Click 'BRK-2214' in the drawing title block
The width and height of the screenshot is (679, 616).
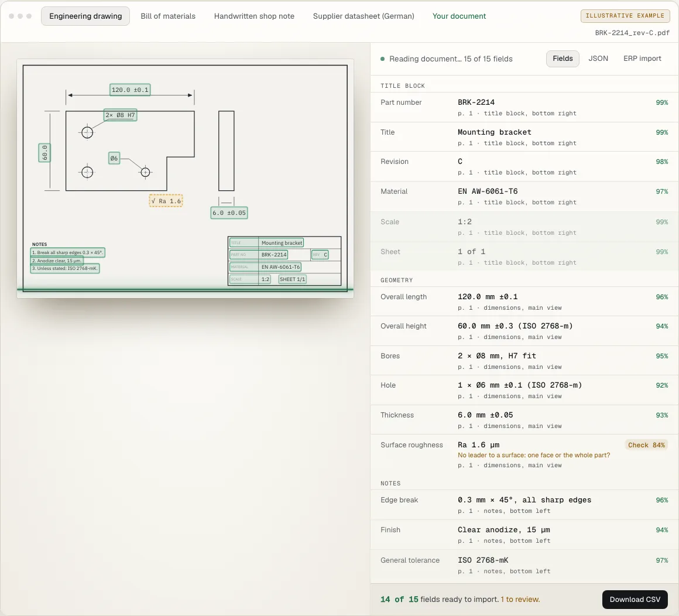274,254
